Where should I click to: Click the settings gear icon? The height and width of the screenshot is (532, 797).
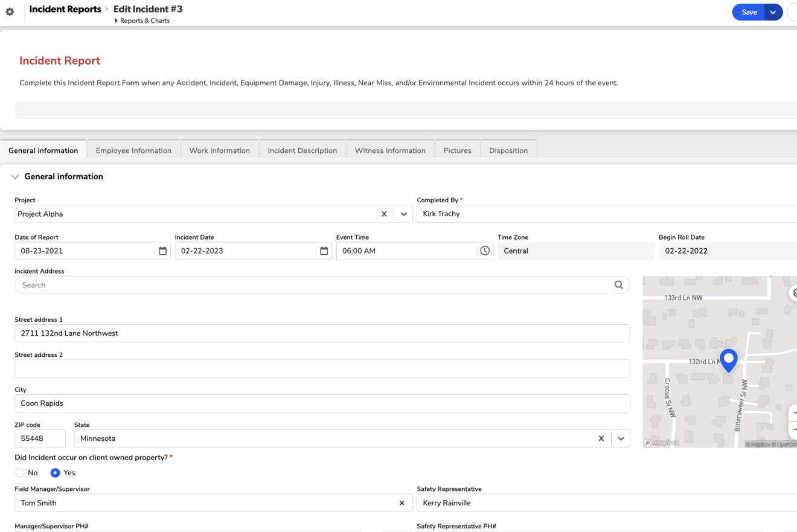tap(10, 12)
